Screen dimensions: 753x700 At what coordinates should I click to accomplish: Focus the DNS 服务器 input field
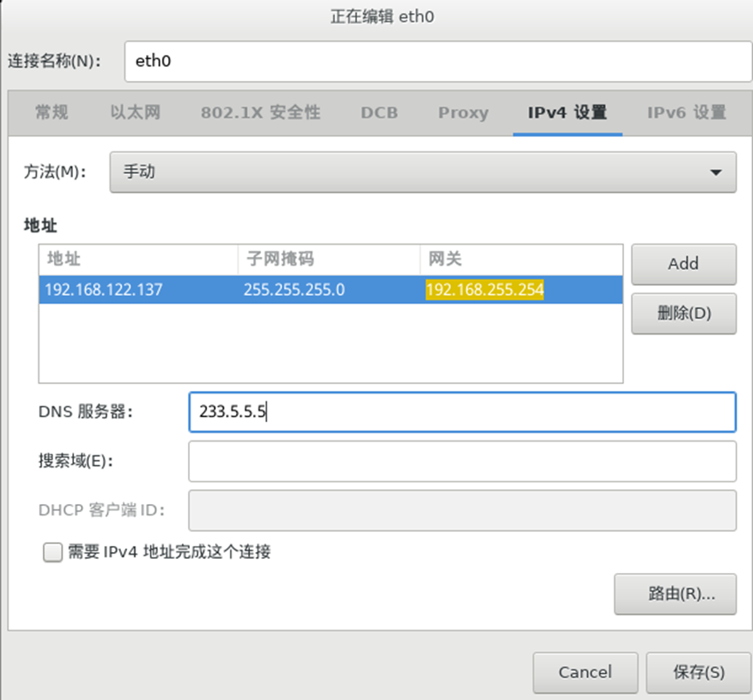tap(462, 412)
